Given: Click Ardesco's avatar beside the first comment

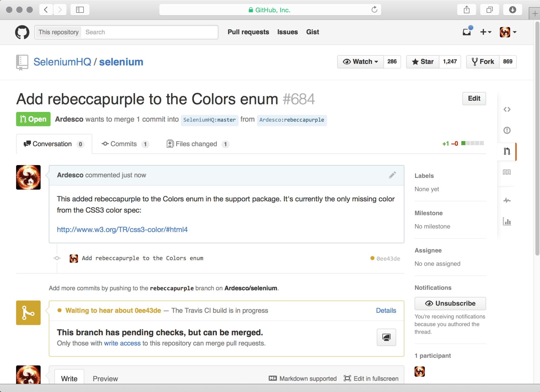Looking at the screenshot, I should coord(28,177).
